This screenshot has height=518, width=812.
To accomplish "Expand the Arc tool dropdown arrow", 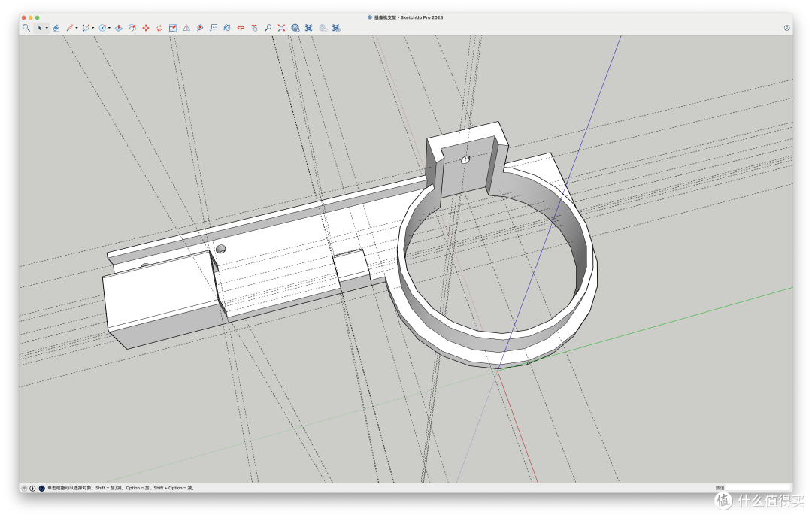I will click(x=92, y=28).
